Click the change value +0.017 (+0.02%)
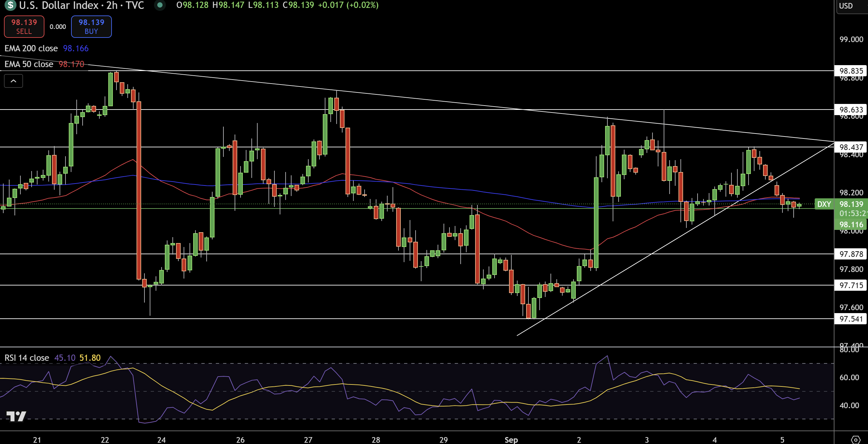This screenshot has width=868, height=444. click(348, 5)
